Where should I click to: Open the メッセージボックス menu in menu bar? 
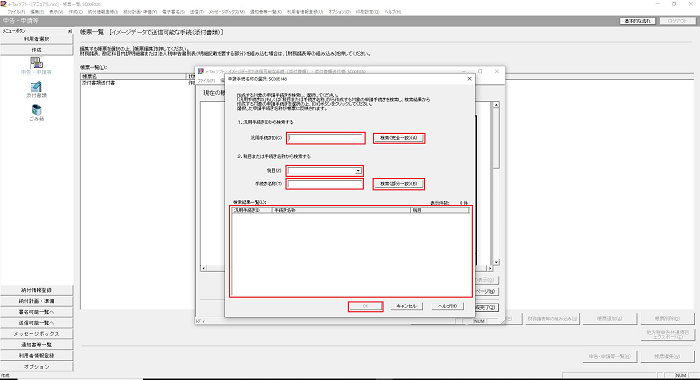(x=227, y=12)
